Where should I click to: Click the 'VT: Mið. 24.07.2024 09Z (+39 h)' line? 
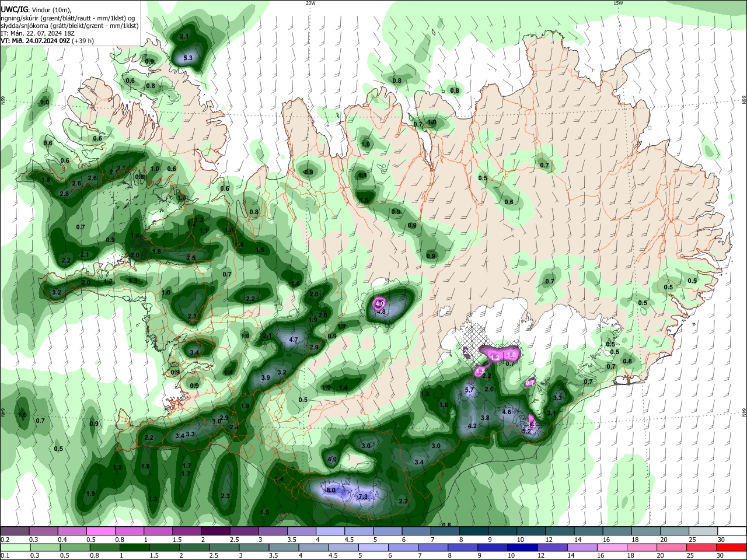coord(47,41)
